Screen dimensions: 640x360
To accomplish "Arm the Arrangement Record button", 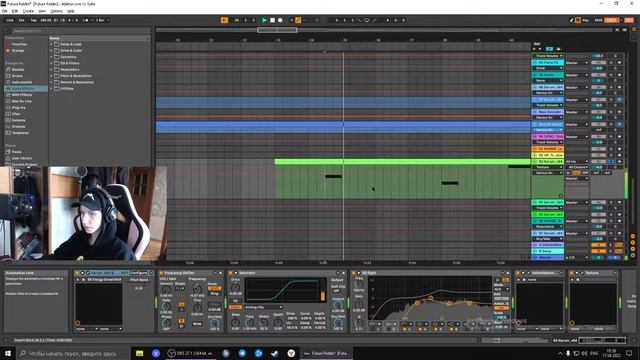I will [280, 20].
